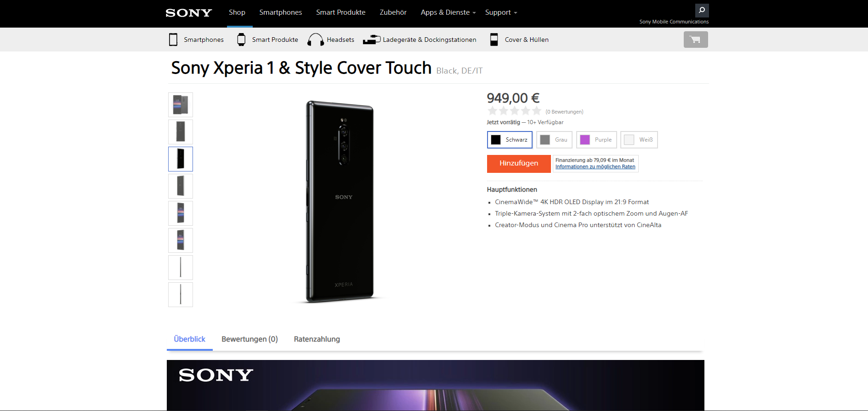Screen dimensions: 868x411
Task: Open Ladegeräte & Dockingstationen link
Action: [x=430, y=40]
